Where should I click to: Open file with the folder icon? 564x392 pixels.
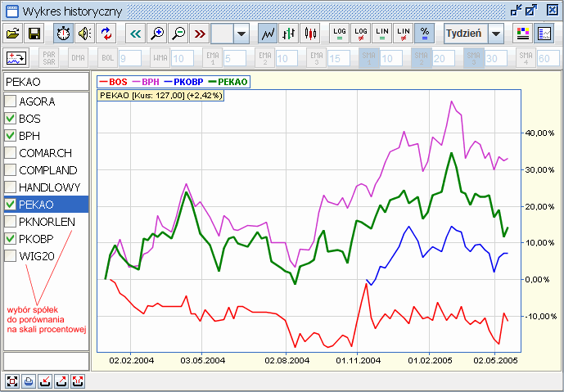click(x=12, y=34)
